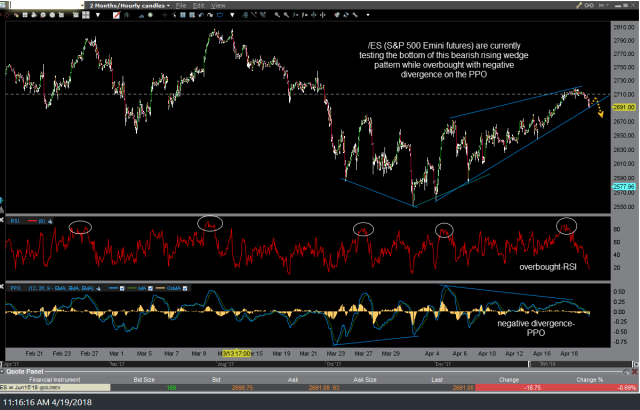Click the Change % column header
Screen dimensions: 640x410
coord(589,379)
